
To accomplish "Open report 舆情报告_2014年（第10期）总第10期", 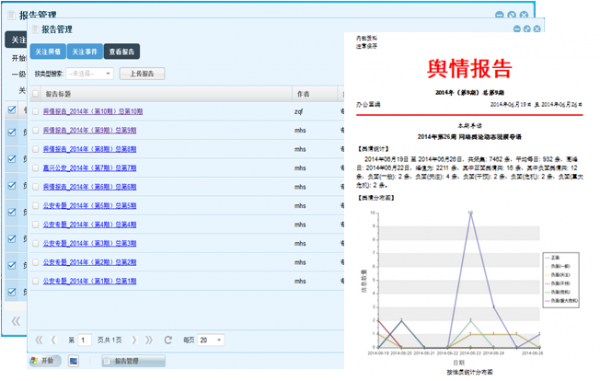I will pos(93,111).
